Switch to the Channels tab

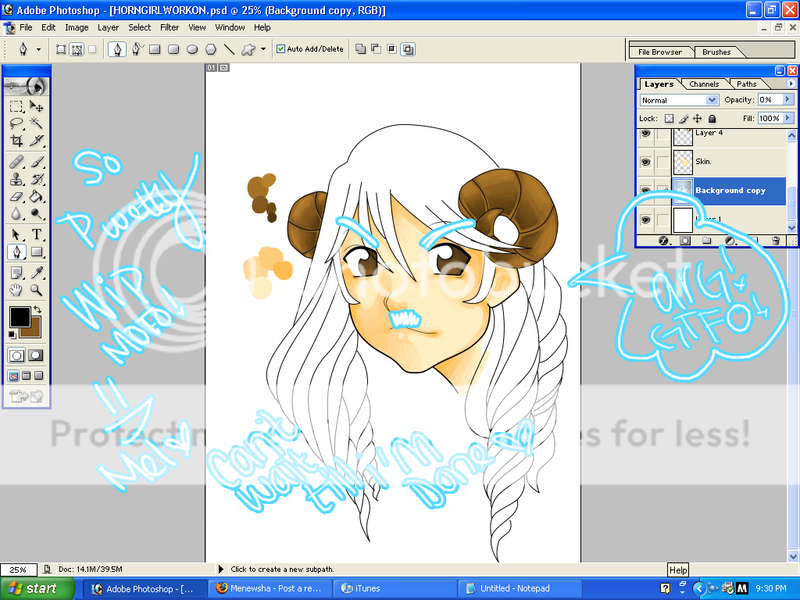coord(703,84)
